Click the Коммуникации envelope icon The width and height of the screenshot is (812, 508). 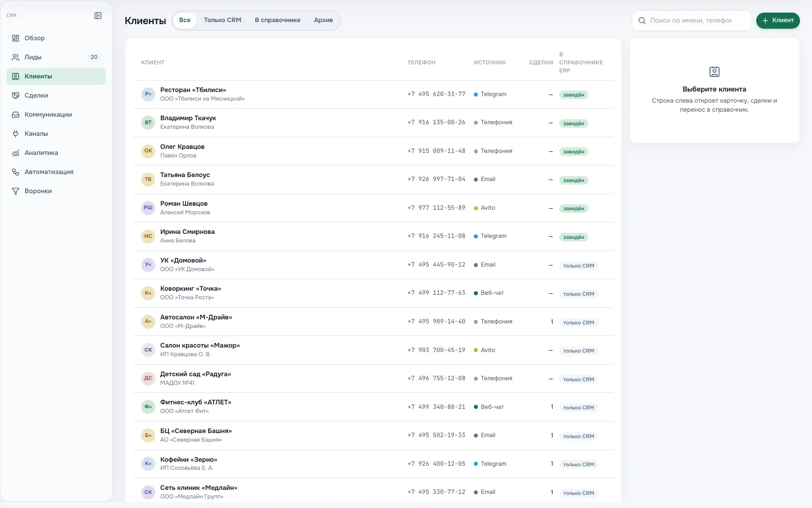click(x=16, y=115)
